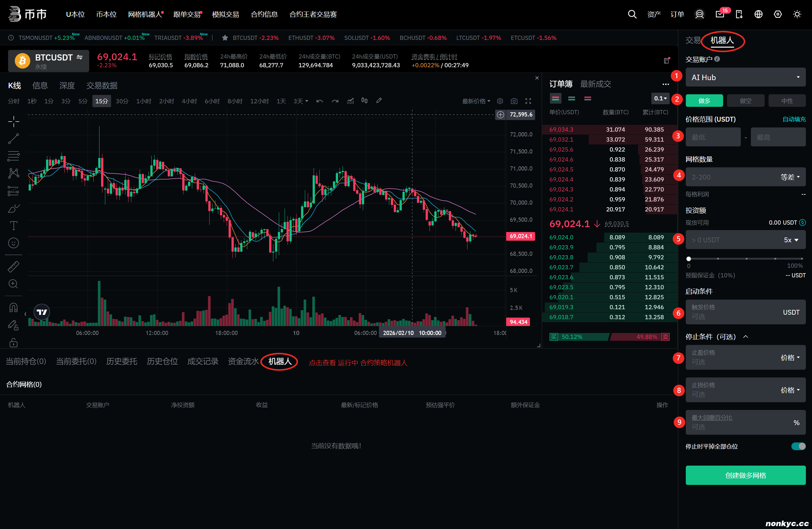This screenshot has height=529, width=812.
Task: Click the 创建做多网格 create button
Action: tap(745, 475)
